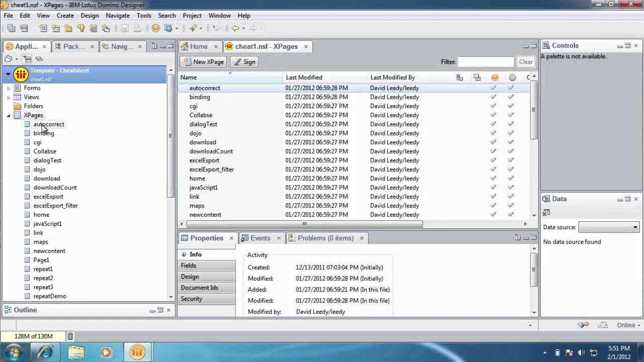Click the Web checkmark for download row

pyautogui.click(x=511, y=142)
